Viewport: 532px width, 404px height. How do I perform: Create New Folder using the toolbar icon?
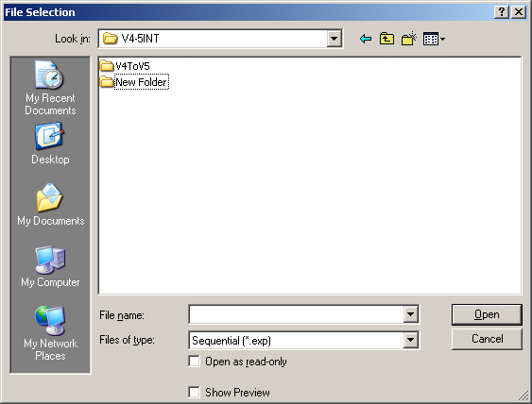point(409,39)
